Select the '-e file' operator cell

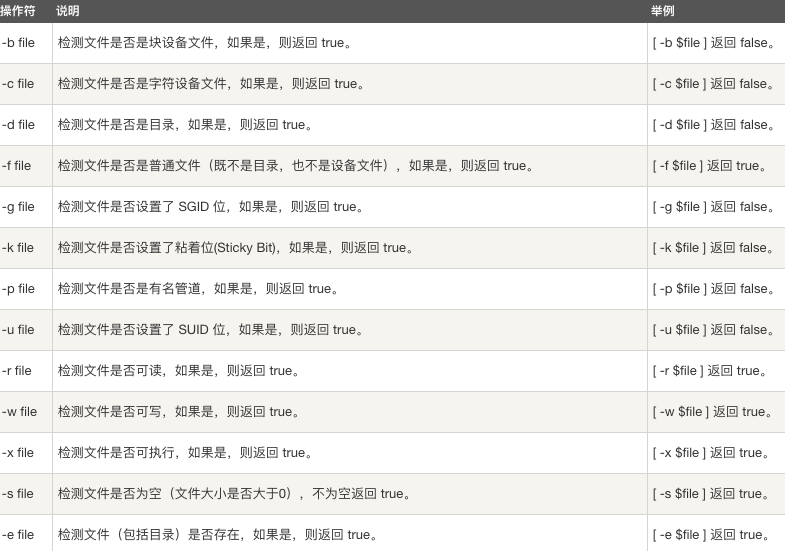click(x=18, y=535)
